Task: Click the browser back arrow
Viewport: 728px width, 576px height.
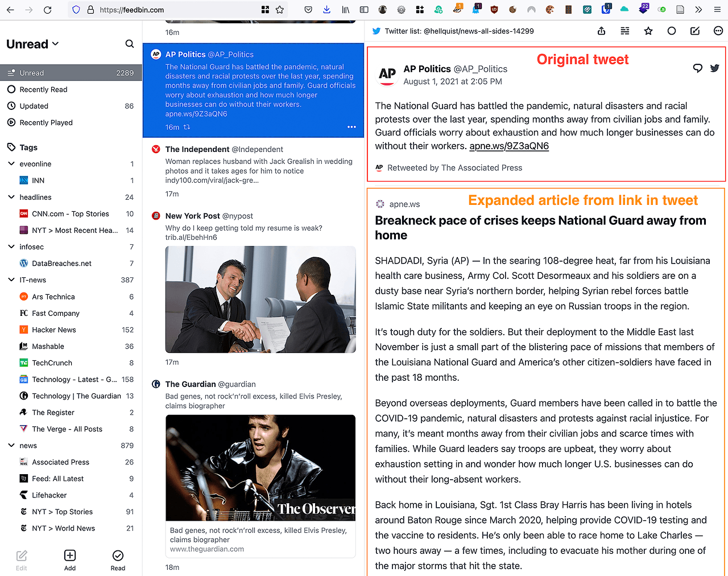Action: (x=10, y=10)
